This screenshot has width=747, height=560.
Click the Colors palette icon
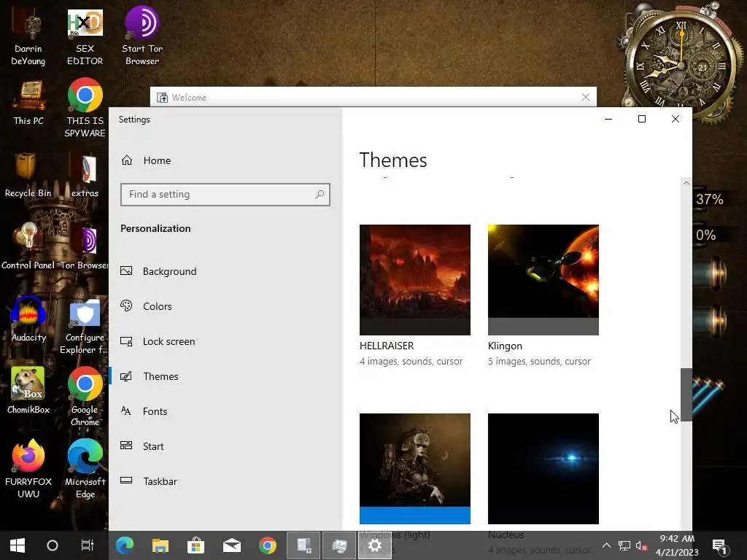point(126,306)
